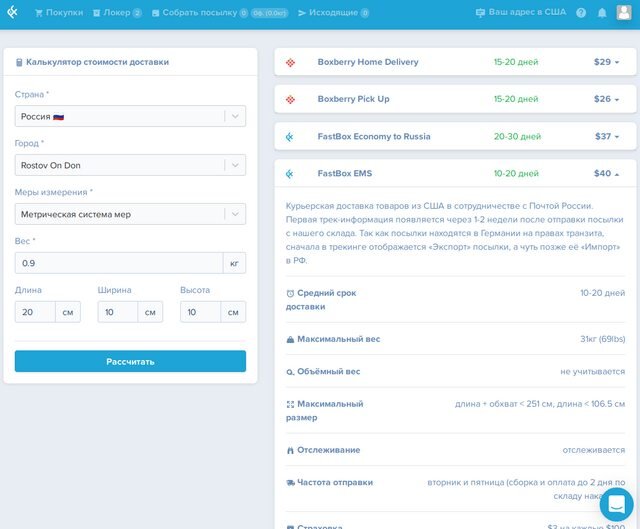Open Ваш адрес в США

pyautogui.click(x=521, y=12)
